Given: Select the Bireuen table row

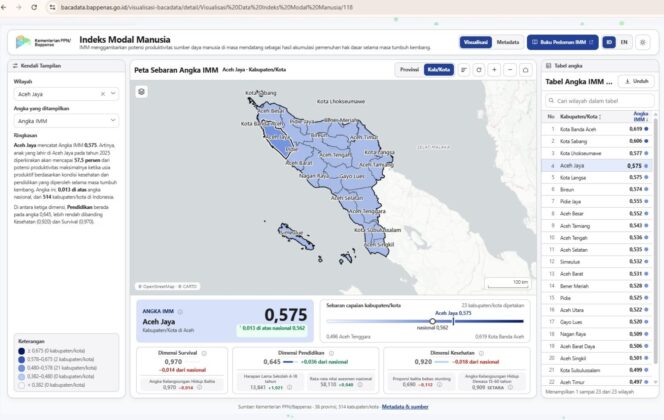Looking at the screenshot, I should 597,190.
